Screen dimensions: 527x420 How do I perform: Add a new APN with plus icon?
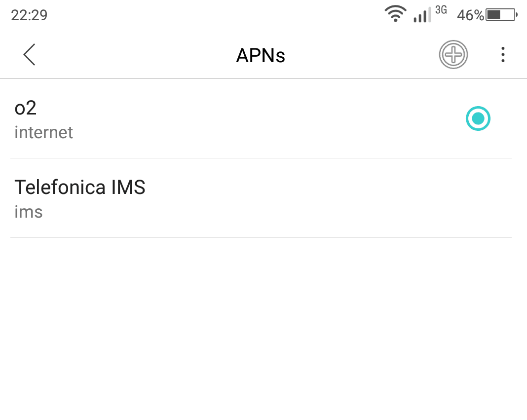(x=453, y=54)
